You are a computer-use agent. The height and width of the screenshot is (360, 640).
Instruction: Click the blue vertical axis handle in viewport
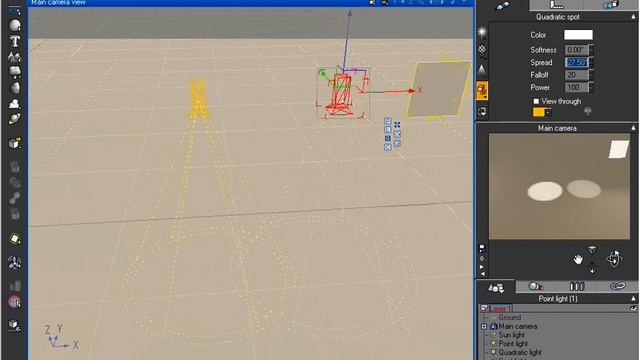coord(349,13)
